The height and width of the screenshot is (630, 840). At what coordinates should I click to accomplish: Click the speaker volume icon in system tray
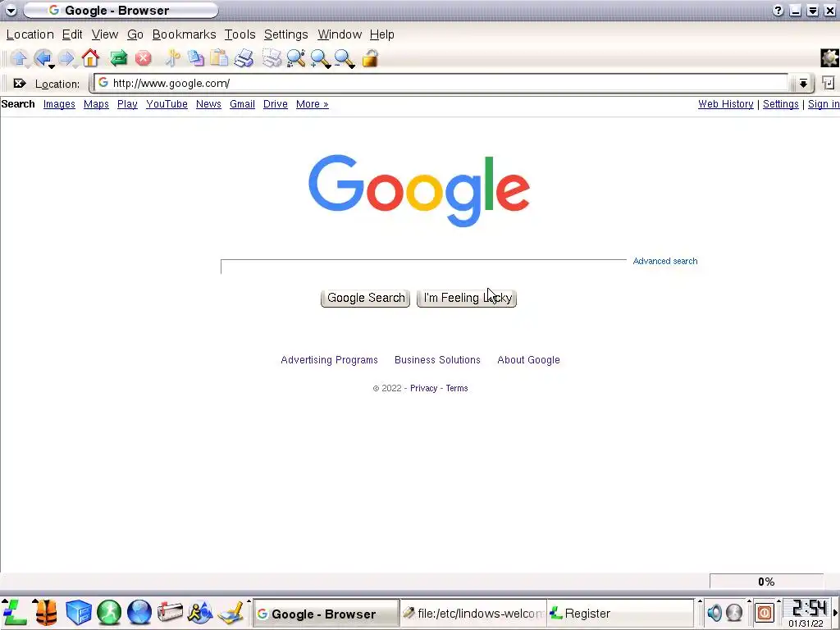pos(714,612)
